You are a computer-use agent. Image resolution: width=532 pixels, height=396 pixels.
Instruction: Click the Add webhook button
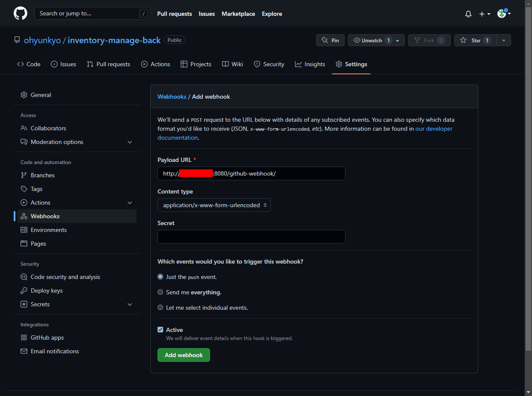pyautogui.click(x=184, y=355)
